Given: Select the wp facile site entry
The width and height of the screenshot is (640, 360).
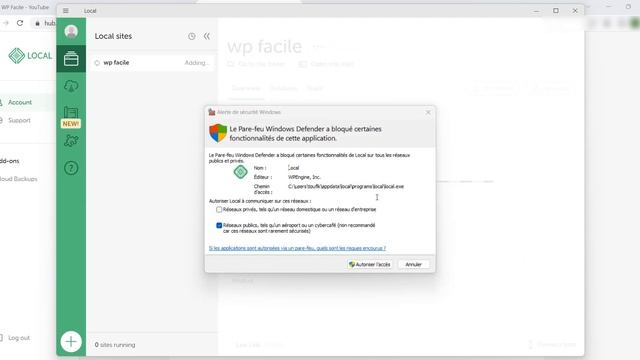Looking at the screenshot, I should pos(152,63).
